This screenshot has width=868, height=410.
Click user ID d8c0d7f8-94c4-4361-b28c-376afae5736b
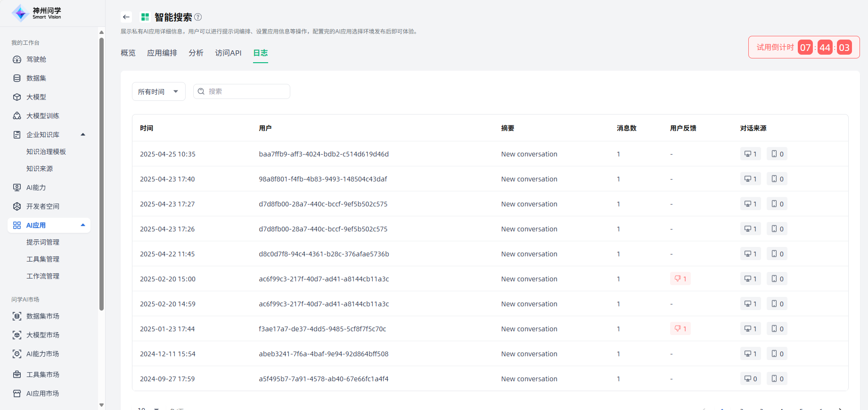click(x=324, y=254)
